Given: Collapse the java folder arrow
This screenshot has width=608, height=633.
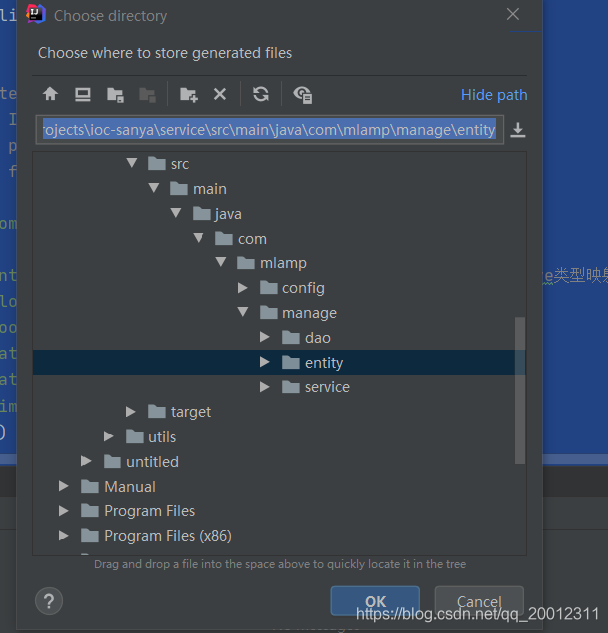Looking at the screenshot, I should [176, 213].
